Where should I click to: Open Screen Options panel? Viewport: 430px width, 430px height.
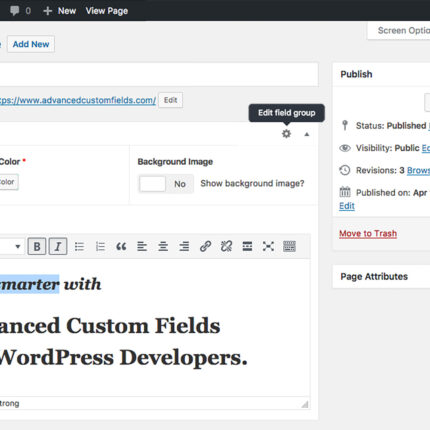click(399, 30)
